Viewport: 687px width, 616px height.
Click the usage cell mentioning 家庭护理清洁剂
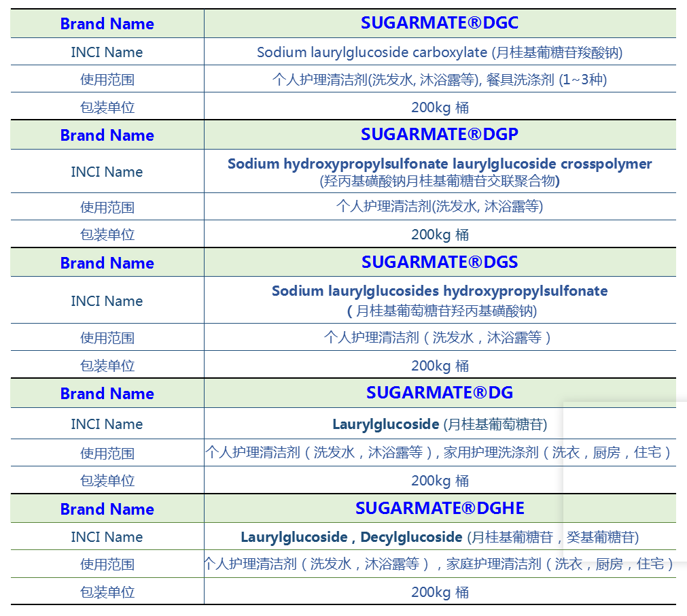pos(440,564)
